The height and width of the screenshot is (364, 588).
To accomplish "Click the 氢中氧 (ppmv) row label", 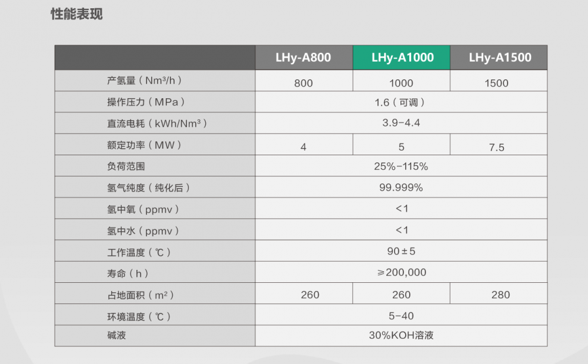I will pyautogui.click(x=143, y=209).
